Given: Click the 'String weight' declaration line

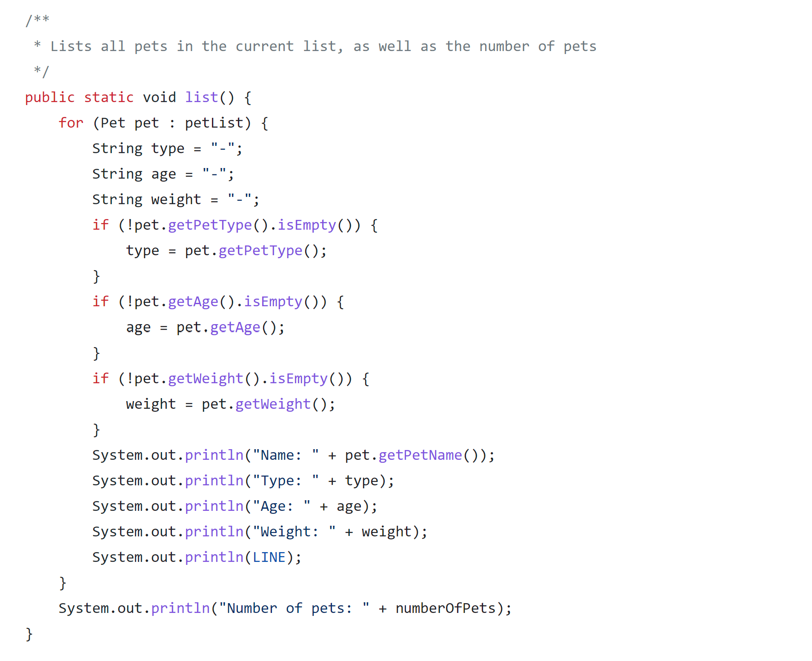Looking at the screenshot, I should pyautogui.click(x=176, y=199).
